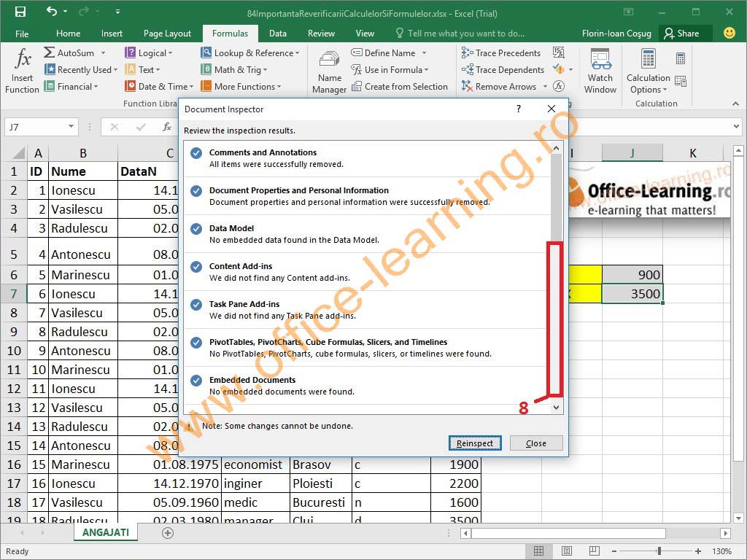This screenshot has width=747, height=560.
Task: Open Recently Used functions
Action: [80, 69]
